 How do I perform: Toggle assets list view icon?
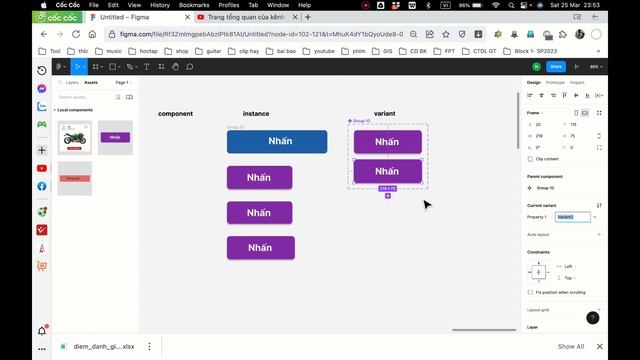pyautogui.click(x=118, y=97)
